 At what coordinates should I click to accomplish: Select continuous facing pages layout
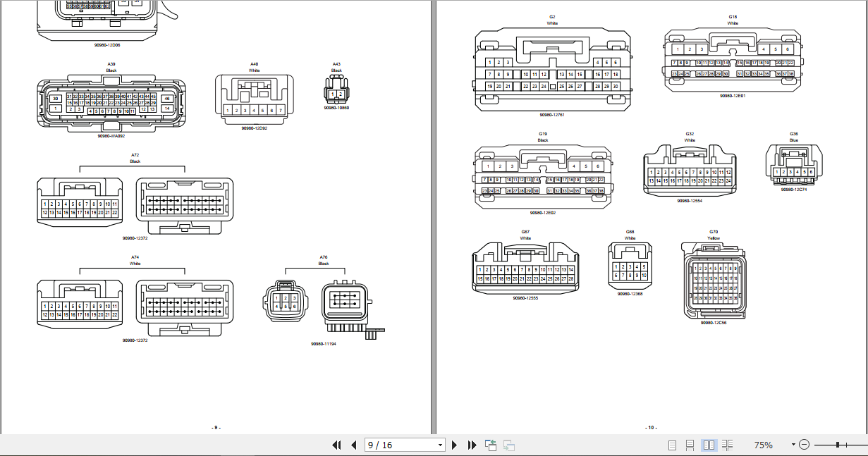coord(727,445)
